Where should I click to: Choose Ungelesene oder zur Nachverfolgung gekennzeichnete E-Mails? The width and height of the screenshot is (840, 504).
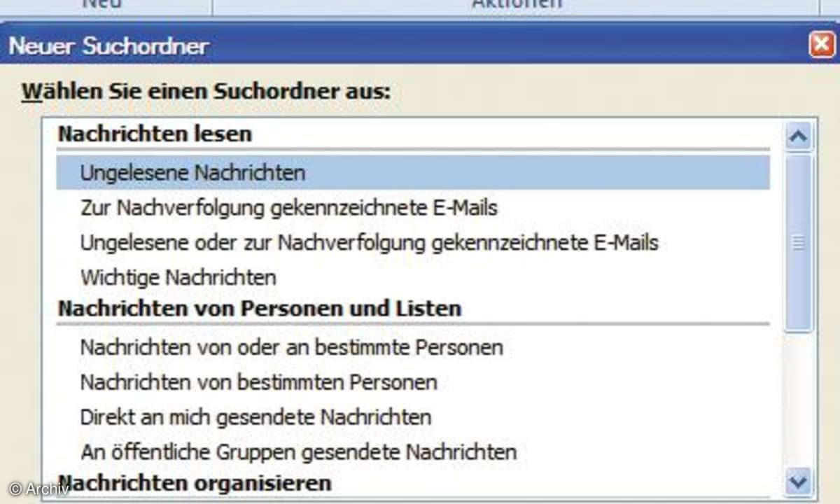(x=369, y=243)
